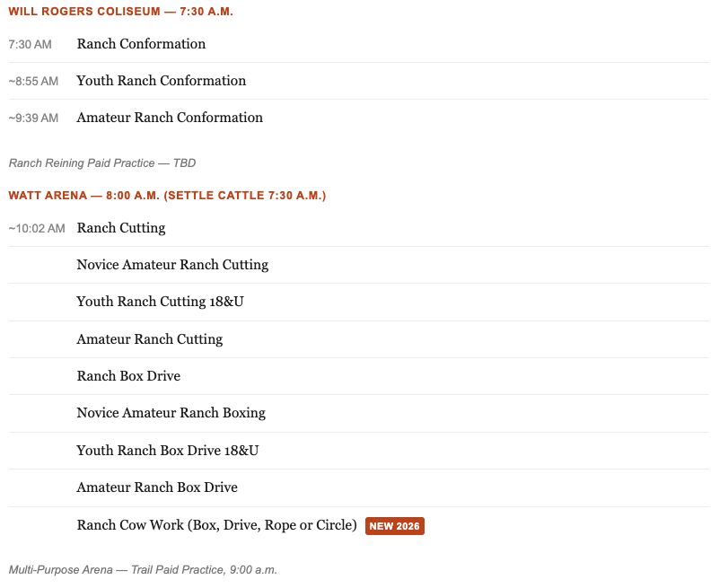The height and width of the screenshot is (588, 728).
Task: Click the Watt Arena 8:00 A.M. heading
Action: pyautogui.click(x=167, y=196)
